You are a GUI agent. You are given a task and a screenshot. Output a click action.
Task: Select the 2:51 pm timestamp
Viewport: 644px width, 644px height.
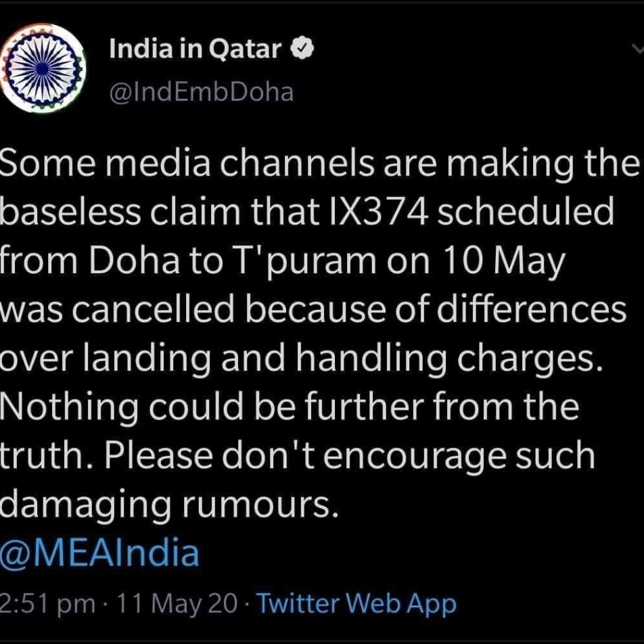click(47, 603)
